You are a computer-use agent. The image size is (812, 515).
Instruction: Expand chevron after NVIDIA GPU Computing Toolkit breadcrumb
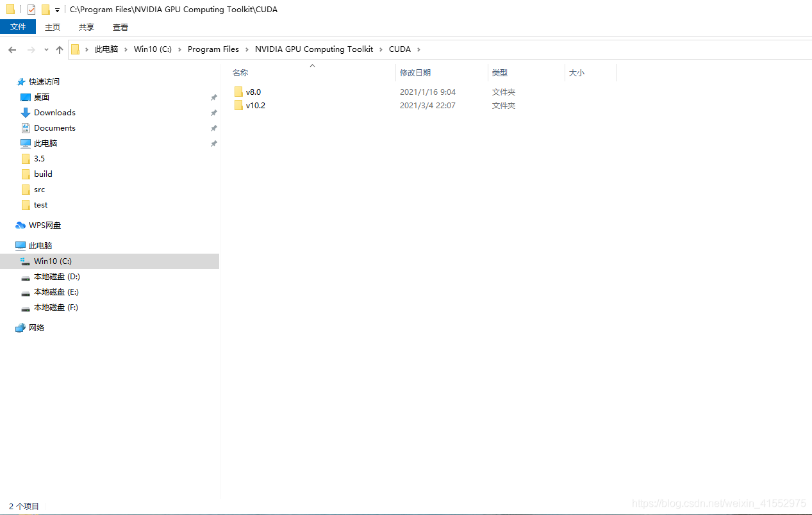click(381, 49)
